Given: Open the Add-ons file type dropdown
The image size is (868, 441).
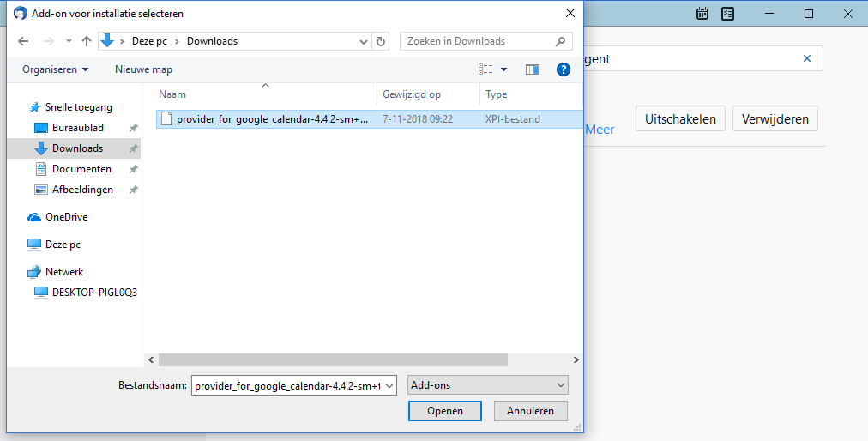Looking at the screenshot, I should click(488, 386).
